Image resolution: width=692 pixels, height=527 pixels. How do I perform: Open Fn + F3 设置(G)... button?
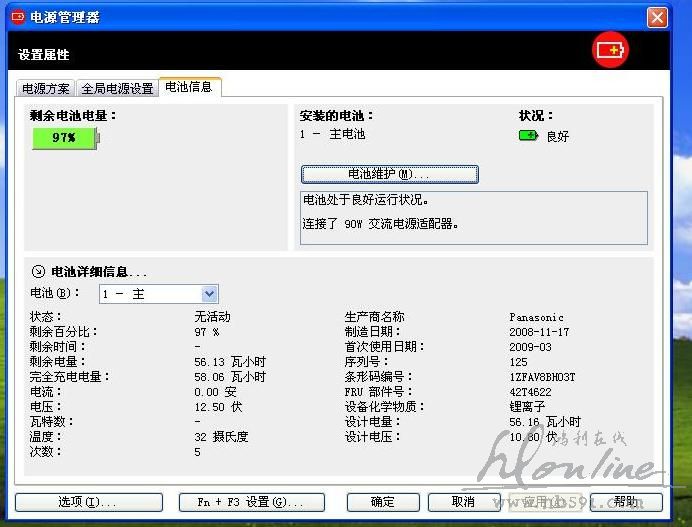pyautogui.click(x=252, y=502)
